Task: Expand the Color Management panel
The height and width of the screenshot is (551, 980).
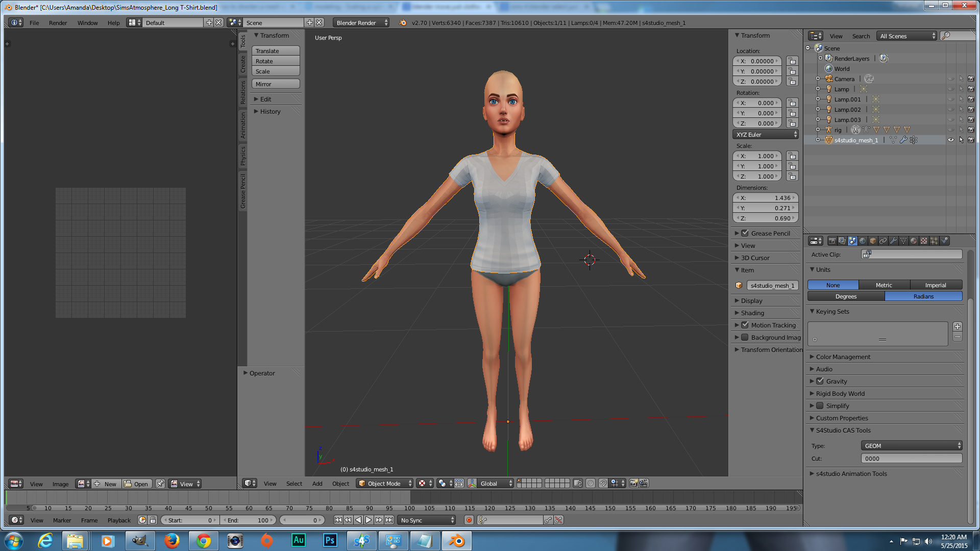Action: tap(843, 357)
